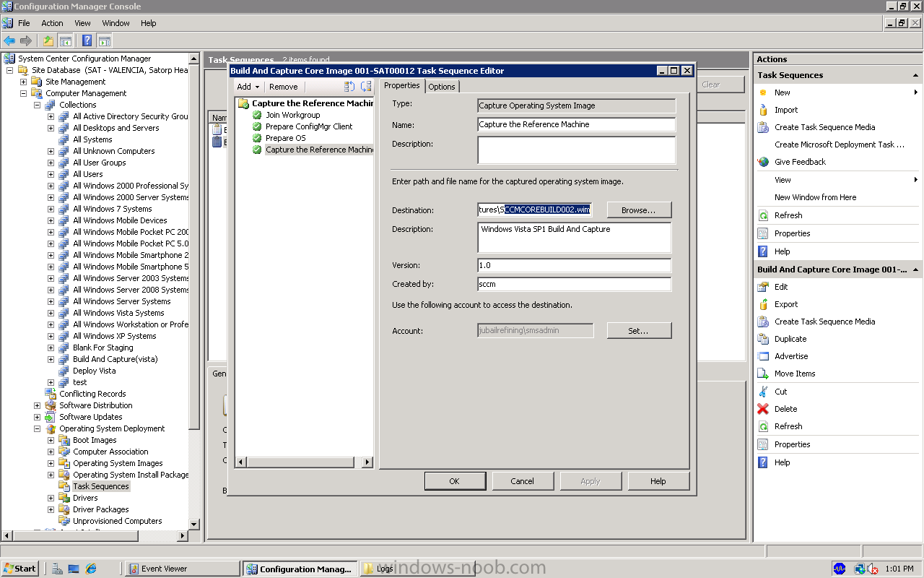Open the Add dropdown in editor
Viewport: 924px width, 578px height.
248,87
